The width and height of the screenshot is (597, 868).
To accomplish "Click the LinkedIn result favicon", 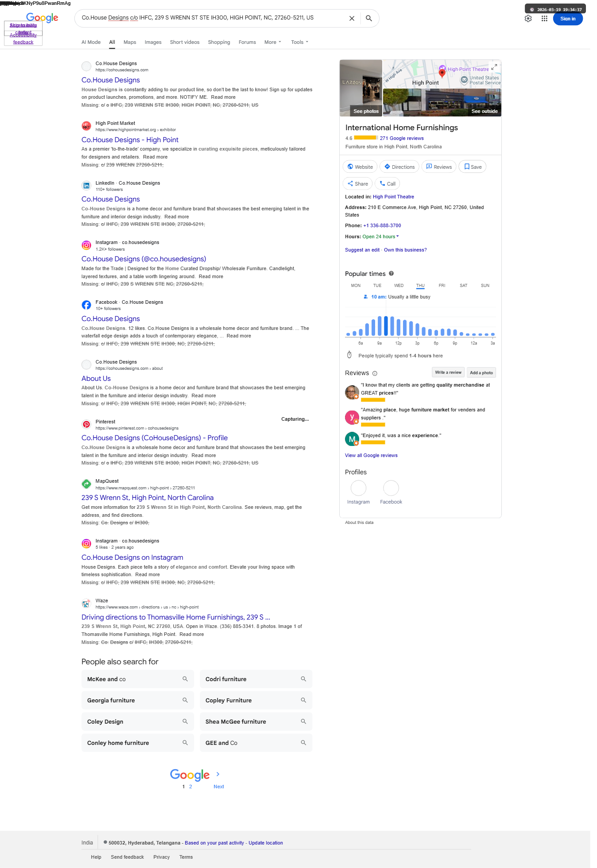I will tap(86, 186).
